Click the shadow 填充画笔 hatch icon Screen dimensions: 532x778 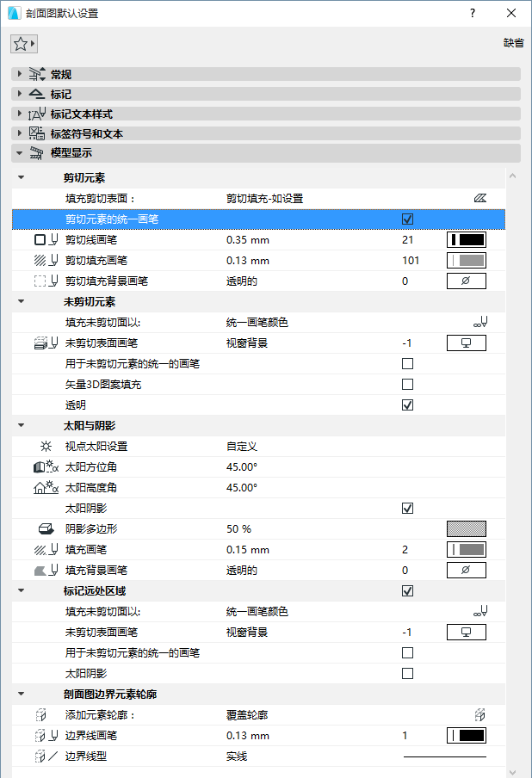(46, 550)
